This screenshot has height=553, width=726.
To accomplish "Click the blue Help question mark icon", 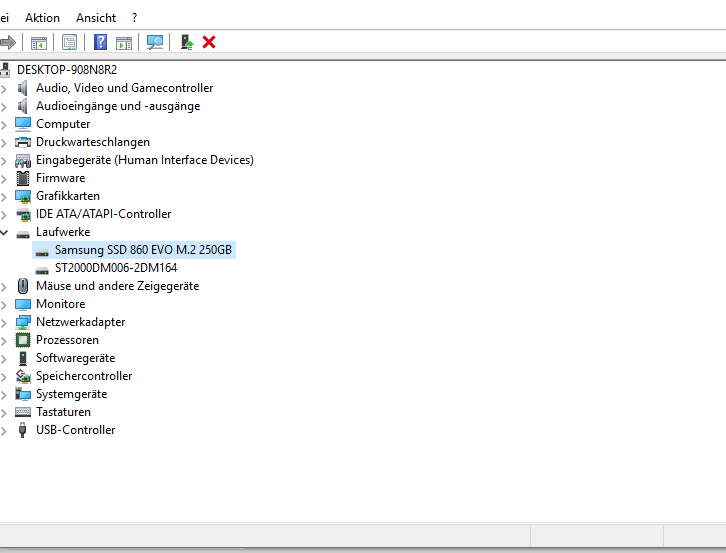I will pyautogui.click(x=100, y=42).
